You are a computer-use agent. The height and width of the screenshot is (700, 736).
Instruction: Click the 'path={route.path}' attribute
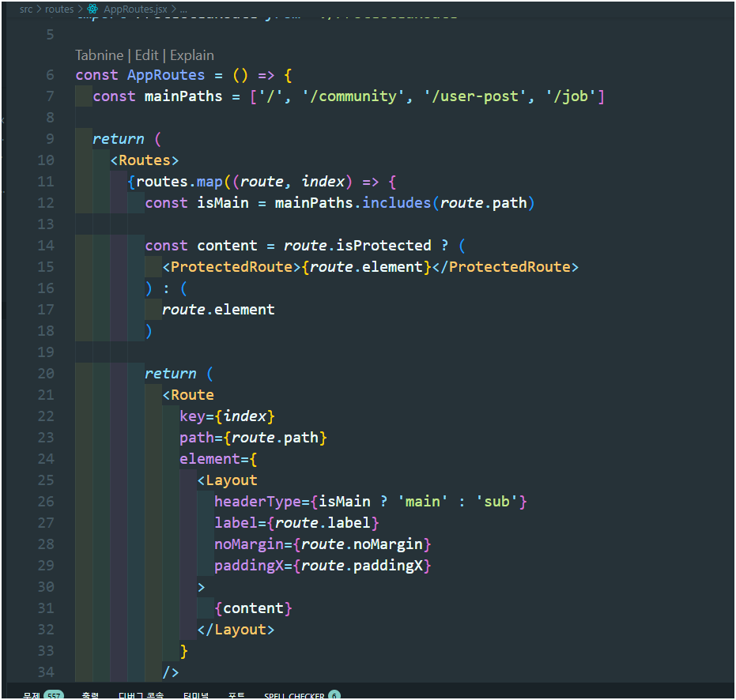pyautogui.click(x=253, y=438)
